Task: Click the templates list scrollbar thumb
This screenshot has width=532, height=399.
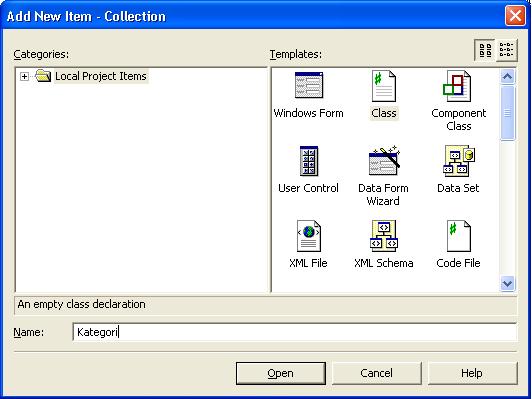Action: click(508, 113)
